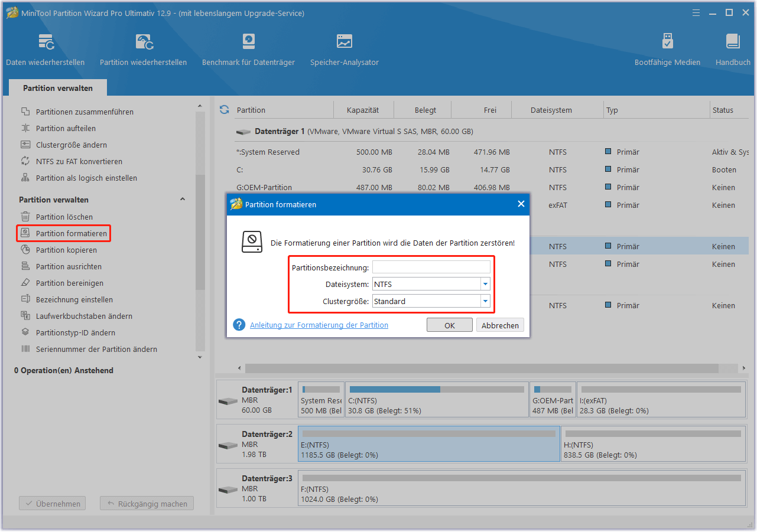757x532 pixels.
Task: Open the Clustergröße Standard dropdown
Action: (x=485, y=301)
